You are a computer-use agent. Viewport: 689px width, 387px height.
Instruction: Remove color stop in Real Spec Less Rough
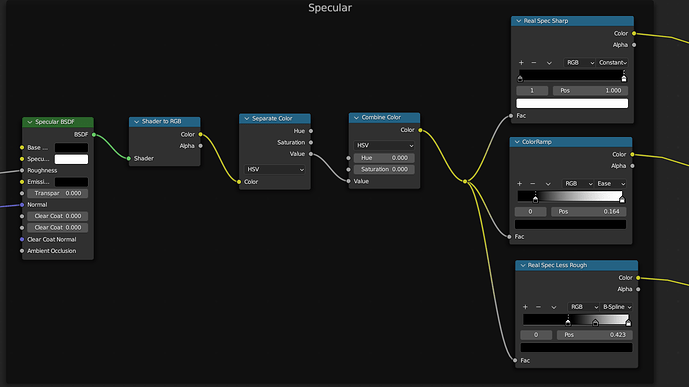538,307
